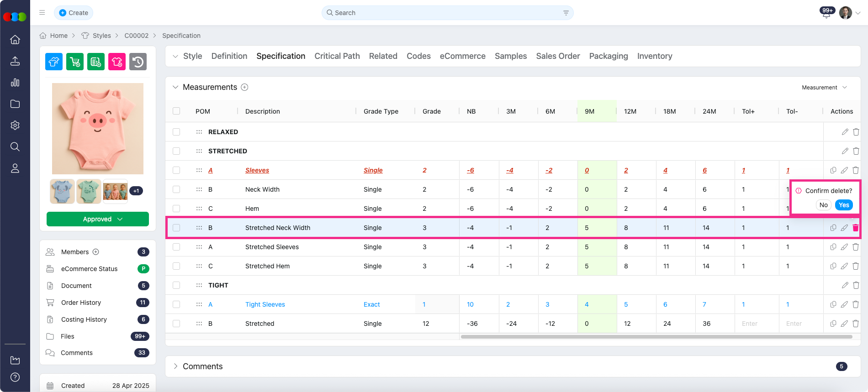Click the edit pencil icon for the RELAXED row
Viewport: 868px width, 392px height.
pyautogui.click(x=845, y=132)
